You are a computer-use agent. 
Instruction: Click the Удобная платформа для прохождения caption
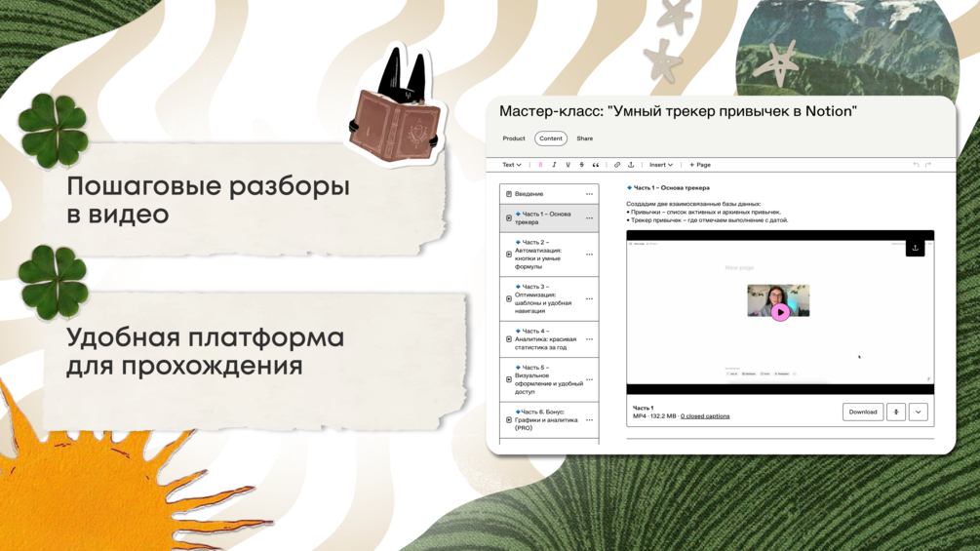point(206,351)
